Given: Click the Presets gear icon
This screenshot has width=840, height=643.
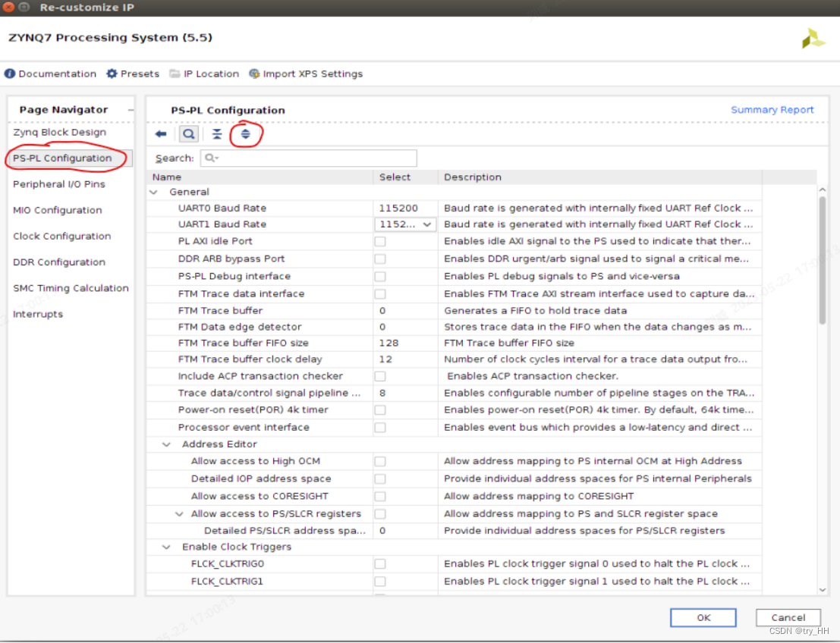Looking at the screenshot, I should tap(112, 74).
